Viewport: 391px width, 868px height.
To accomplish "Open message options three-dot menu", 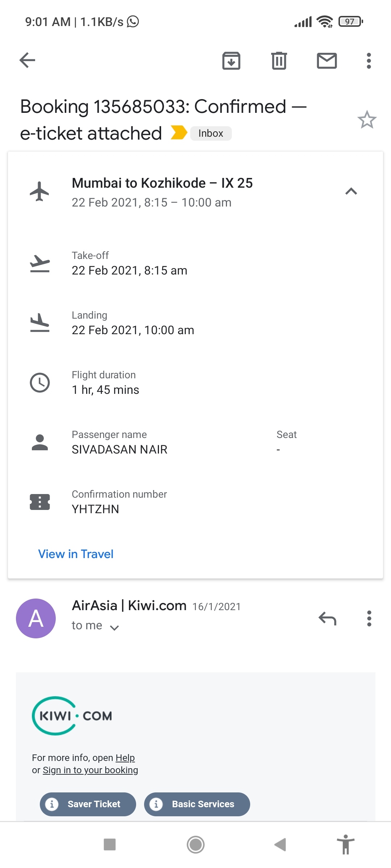I will pos(369,618).
